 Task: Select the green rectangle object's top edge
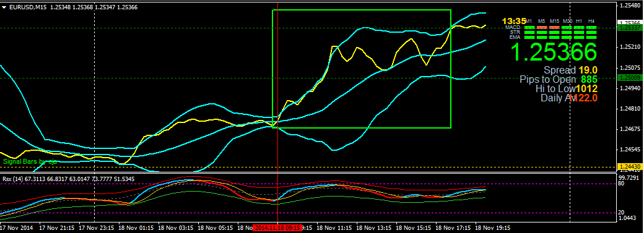click(362, 10)
